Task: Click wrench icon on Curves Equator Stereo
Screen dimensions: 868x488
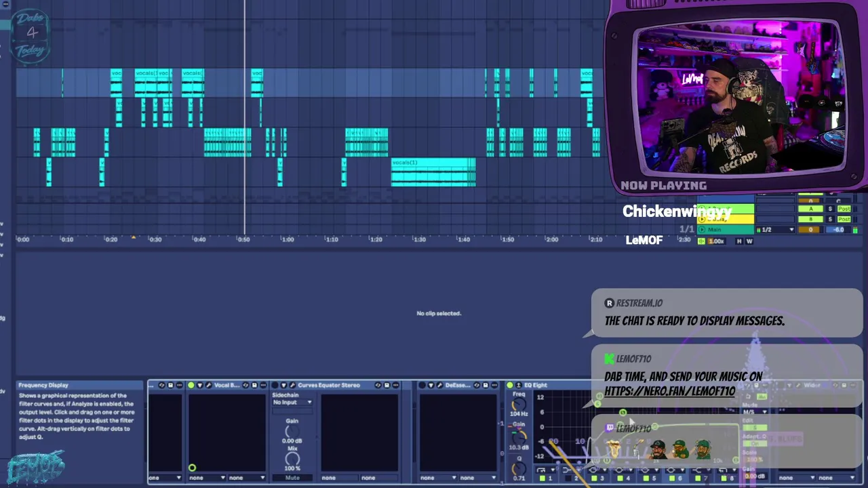Action: (293, 385)
